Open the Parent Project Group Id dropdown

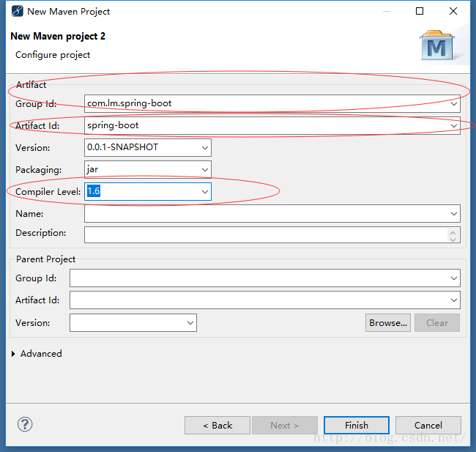pos(454,278)
